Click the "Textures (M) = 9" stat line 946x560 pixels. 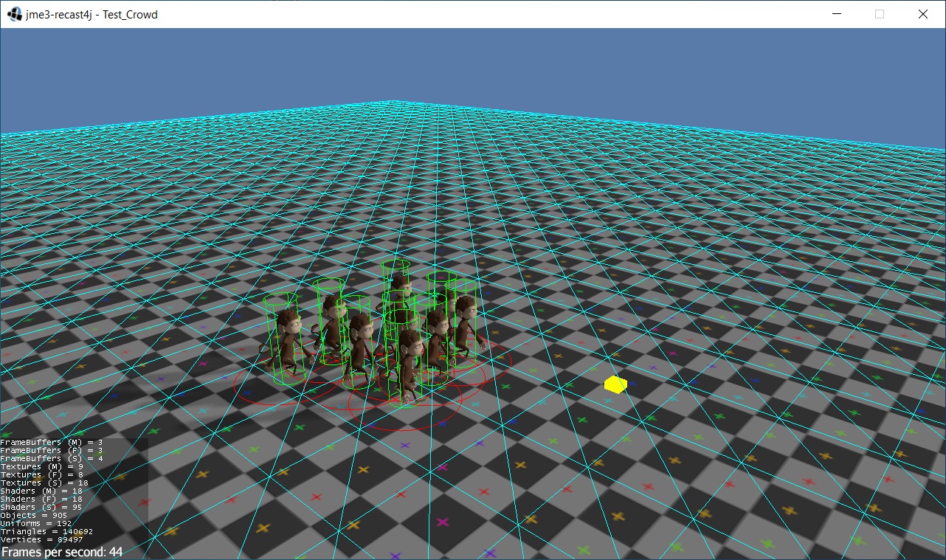(41, 467)
